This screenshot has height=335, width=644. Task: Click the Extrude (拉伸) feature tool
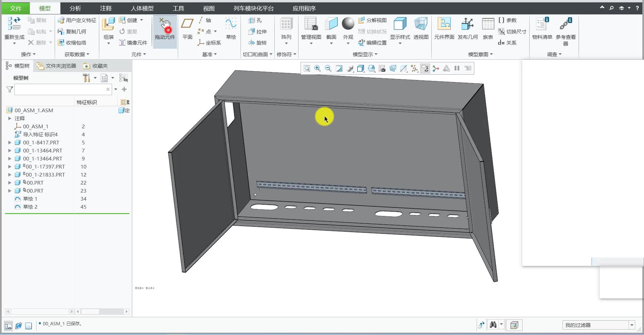pos(257,31)
